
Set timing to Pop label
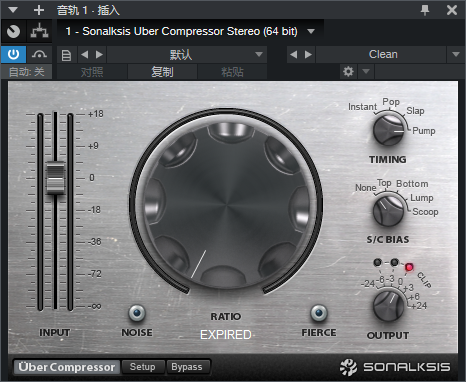(x=391, y=102)
